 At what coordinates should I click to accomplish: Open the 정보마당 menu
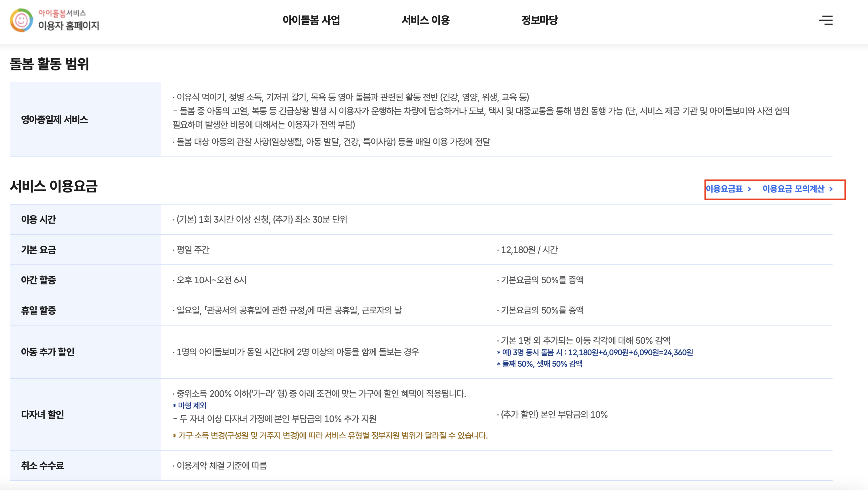click(x=539, y=20)
